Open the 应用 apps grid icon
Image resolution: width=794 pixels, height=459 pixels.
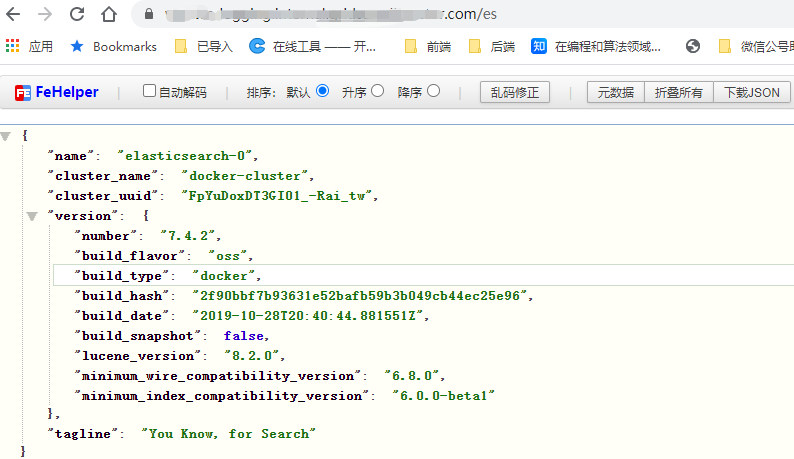[x=13, y=46]
